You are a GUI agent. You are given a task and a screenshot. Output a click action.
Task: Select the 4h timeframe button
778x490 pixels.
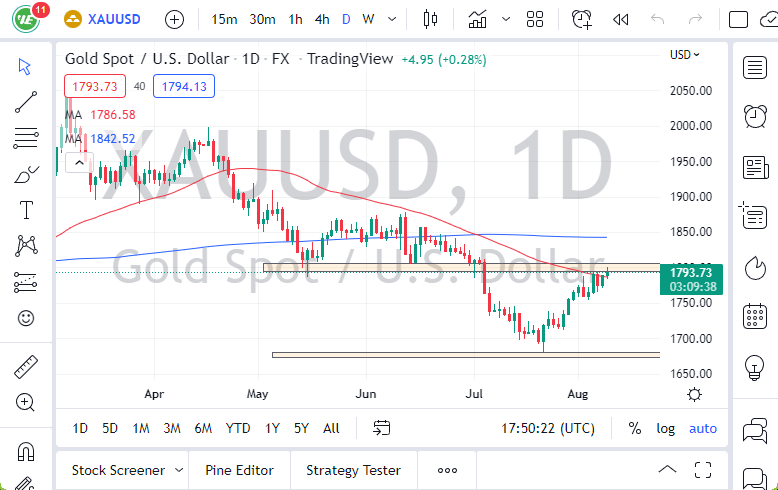pyautogui.click(x=321, y=19)
